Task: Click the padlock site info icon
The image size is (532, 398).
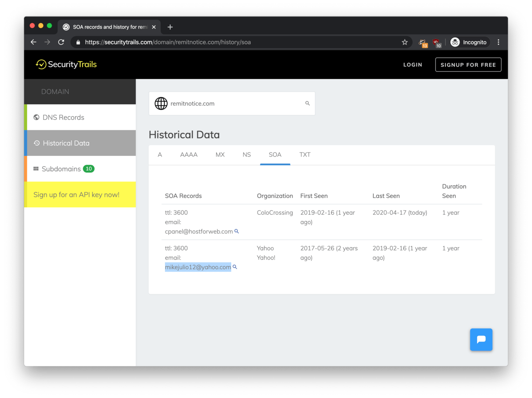Action: click(78, 42)
